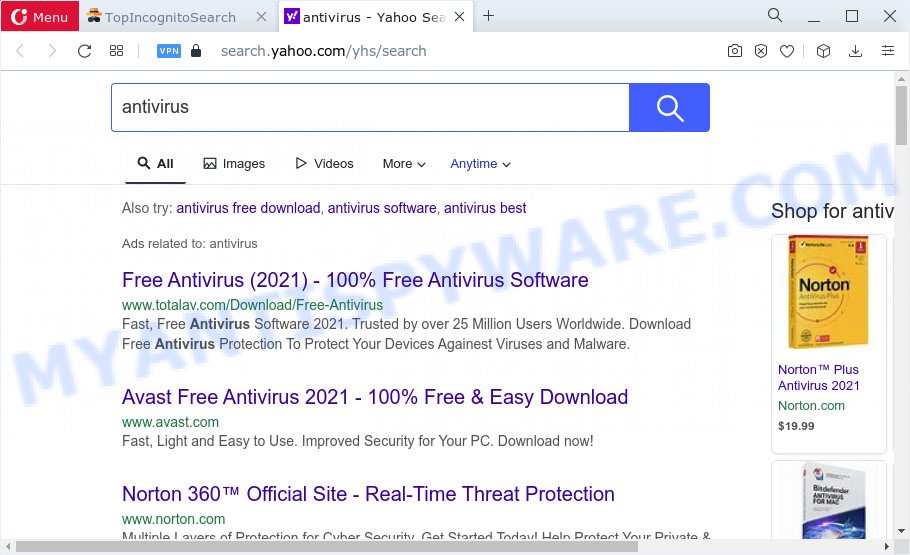The height and width of the screenshot is (555, 910).
Task: Go forward with the forward arrow
Action: pos(52,51)
